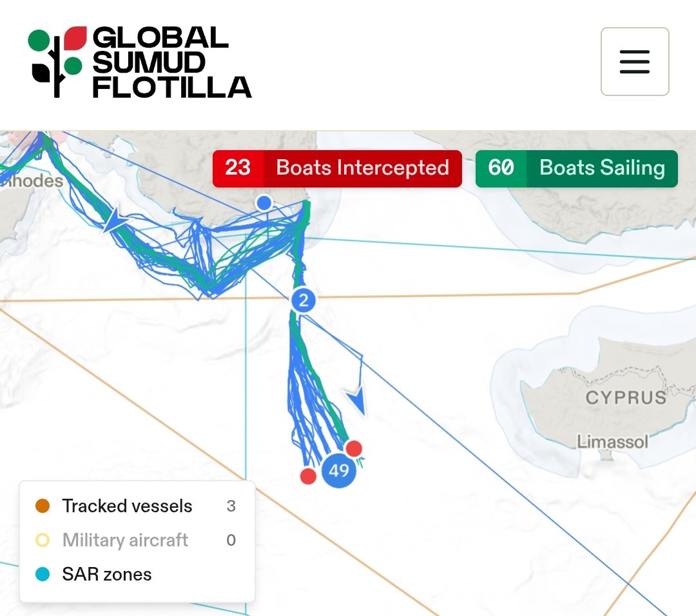This screenshot has height=616, width=696.
Task: Click the red intercepted marker above cluster 49
Action: pyautogui.click(x=354, y=448)
